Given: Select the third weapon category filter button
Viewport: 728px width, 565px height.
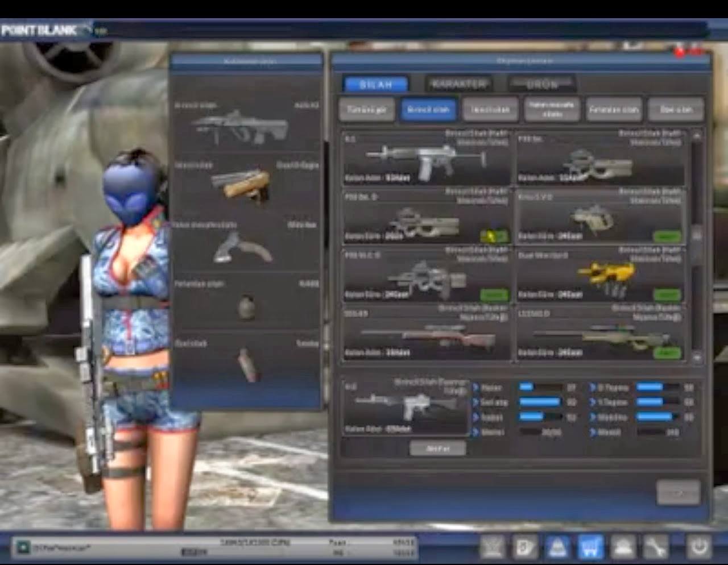Looking at the screenshot, I should click(490, 110).
